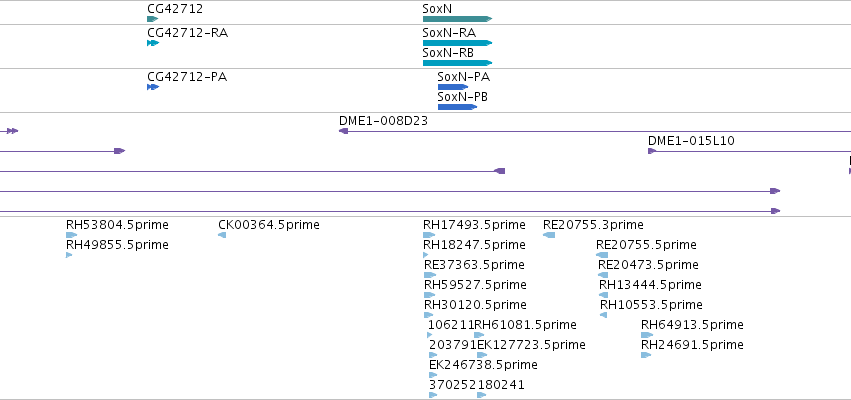Screen dimensions: 851x400
Task: Click the RH53804.5prime EST arrow
Action: 72,235
